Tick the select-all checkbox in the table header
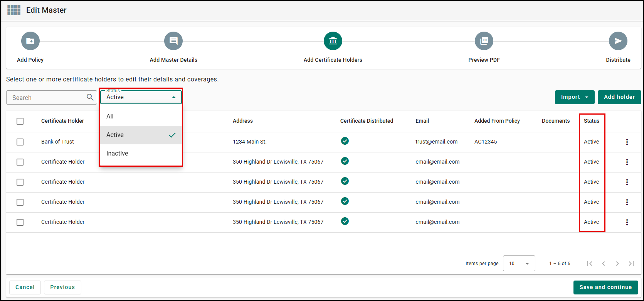This screenshot has height=301, width=644. [20, 121]
